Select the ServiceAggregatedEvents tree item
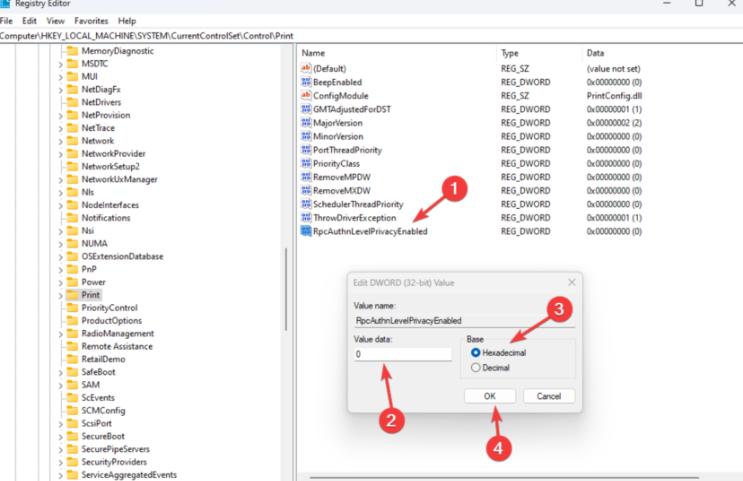743x481 pixels. tap(129, 474)
